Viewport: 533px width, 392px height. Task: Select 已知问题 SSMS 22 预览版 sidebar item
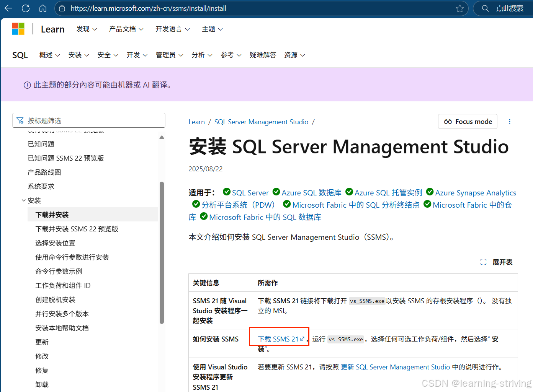pos(66,158)
